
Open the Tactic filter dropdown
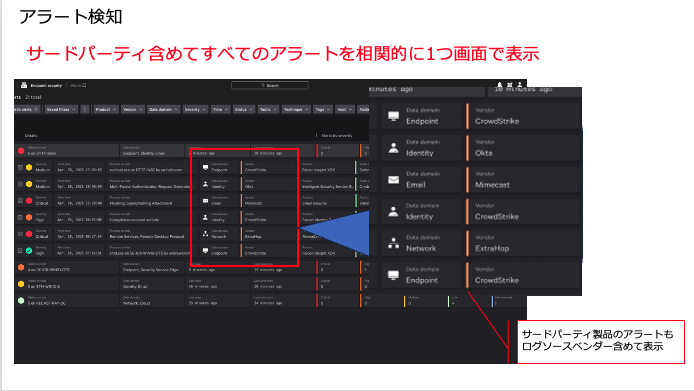click(x=268, y=109)
